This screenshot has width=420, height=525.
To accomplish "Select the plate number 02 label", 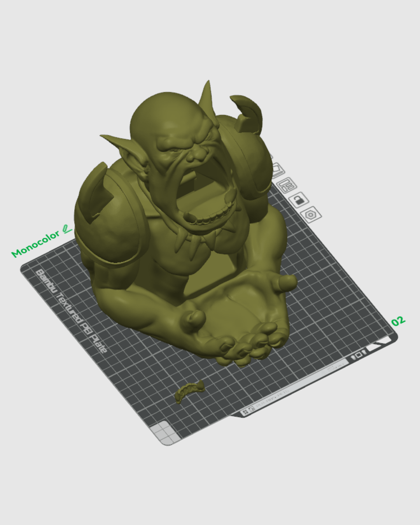I will [x=398, y=321].
